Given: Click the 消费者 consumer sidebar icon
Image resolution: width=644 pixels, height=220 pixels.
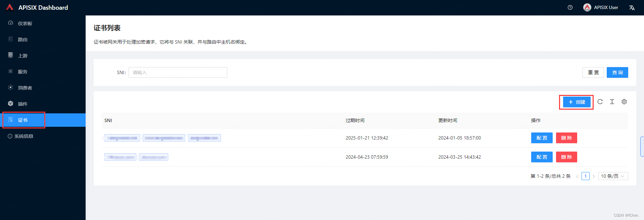Looking at the screenshot, I should click(x=10, y=88).
